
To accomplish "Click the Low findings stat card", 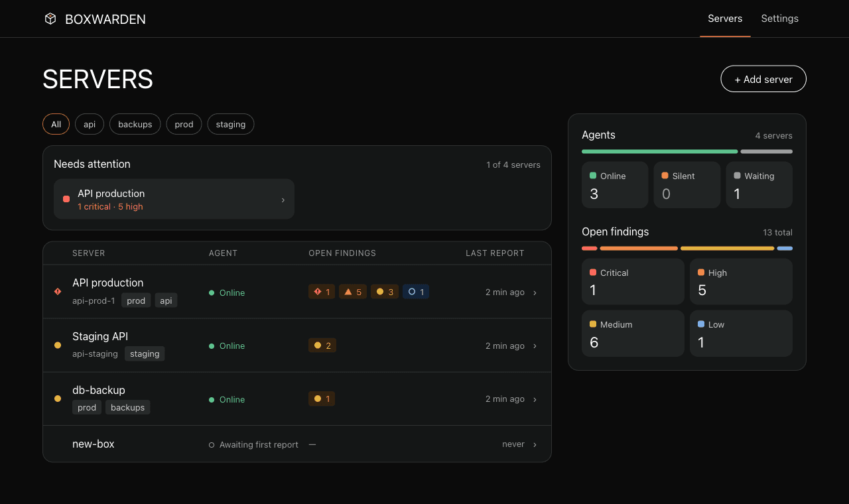I will (x=742, y=334).
